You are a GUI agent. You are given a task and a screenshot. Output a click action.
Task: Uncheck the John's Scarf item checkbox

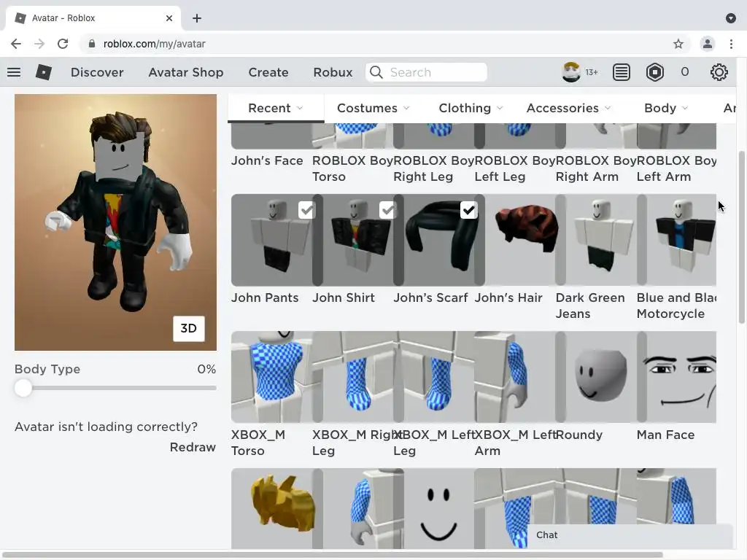click(x=469, y=210)
